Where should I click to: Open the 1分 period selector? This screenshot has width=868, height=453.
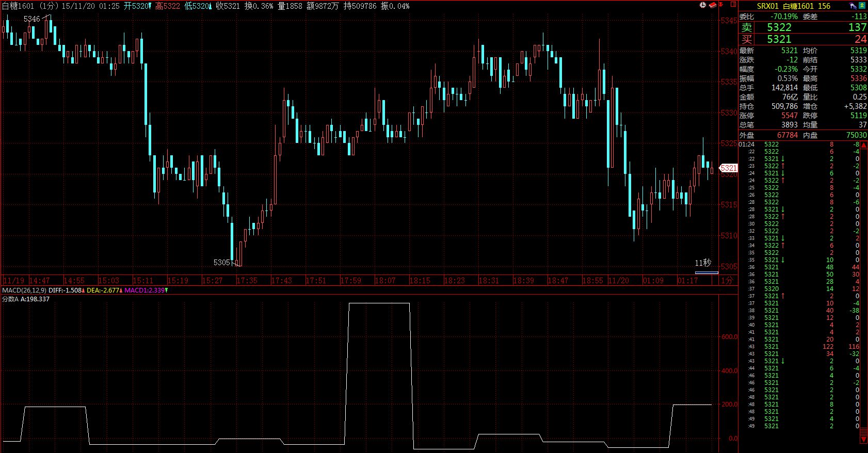pyautogui.click(x=726, y=281)
